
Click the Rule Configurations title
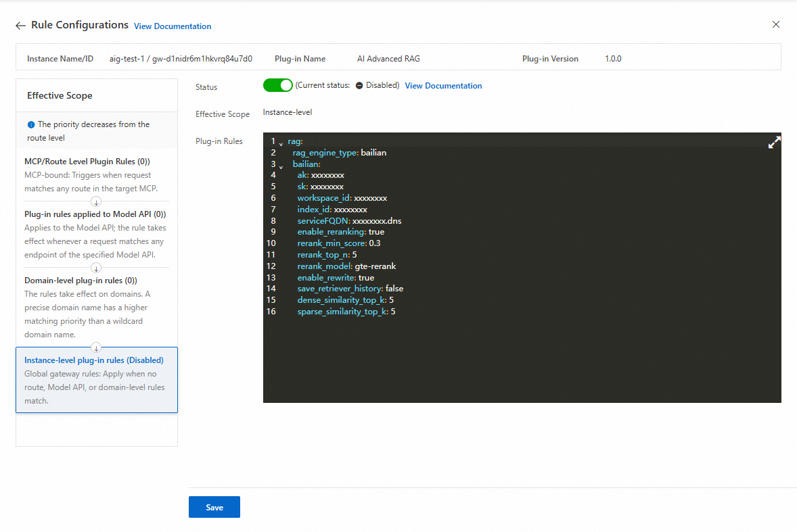pyautogui.click(x=79, y=25)
